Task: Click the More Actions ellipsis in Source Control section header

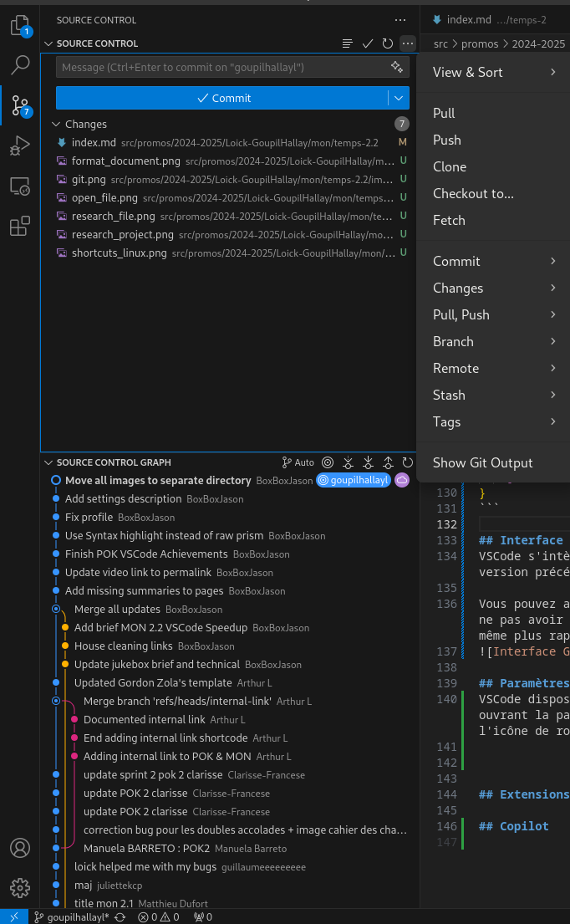Action: coord(407,43)
